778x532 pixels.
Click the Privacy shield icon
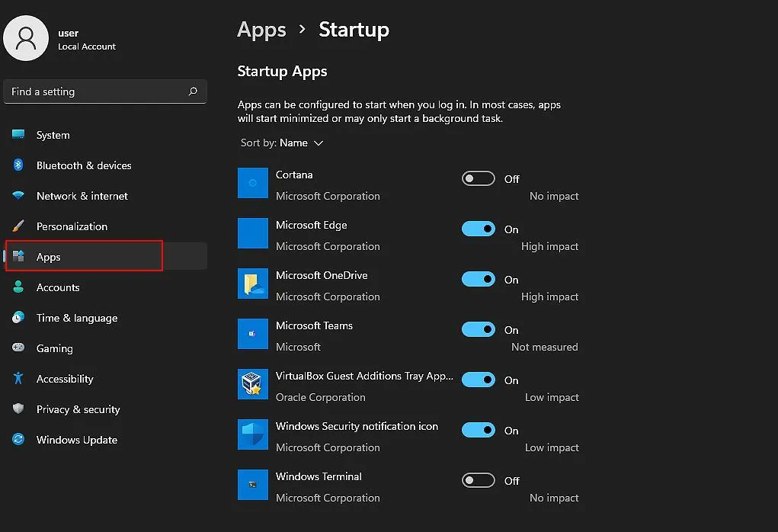[18, 409]
